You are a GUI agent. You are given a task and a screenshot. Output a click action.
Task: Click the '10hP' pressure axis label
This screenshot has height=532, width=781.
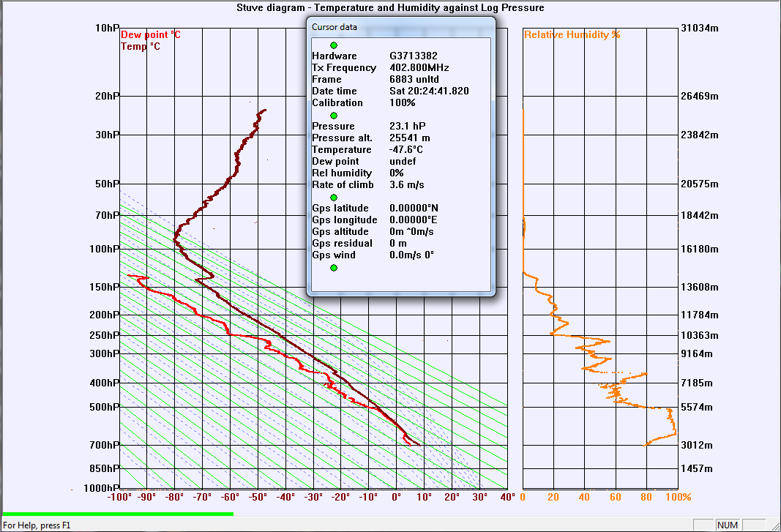[x=108, y=28]
